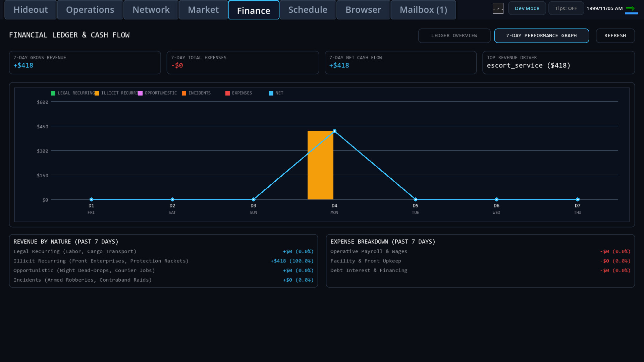
Task: Advance time with the green arrow icon
Action: (x=631, y=8)
